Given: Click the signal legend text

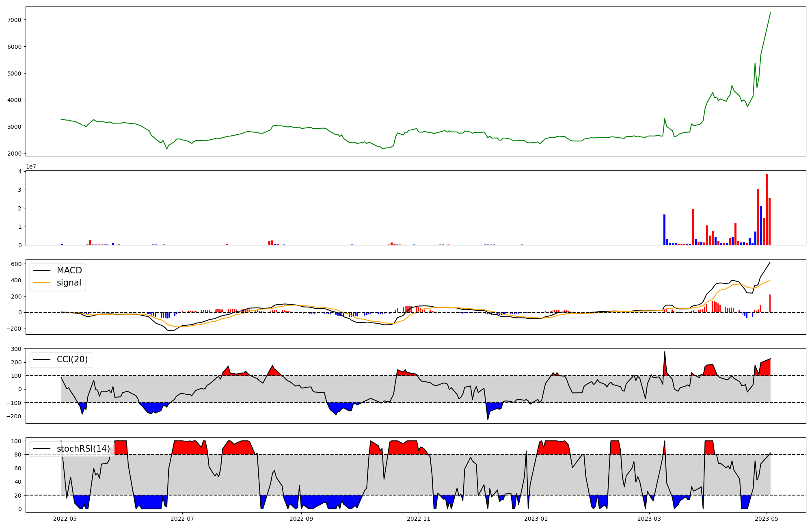Looking at the screenshot, I should point(69,283).
